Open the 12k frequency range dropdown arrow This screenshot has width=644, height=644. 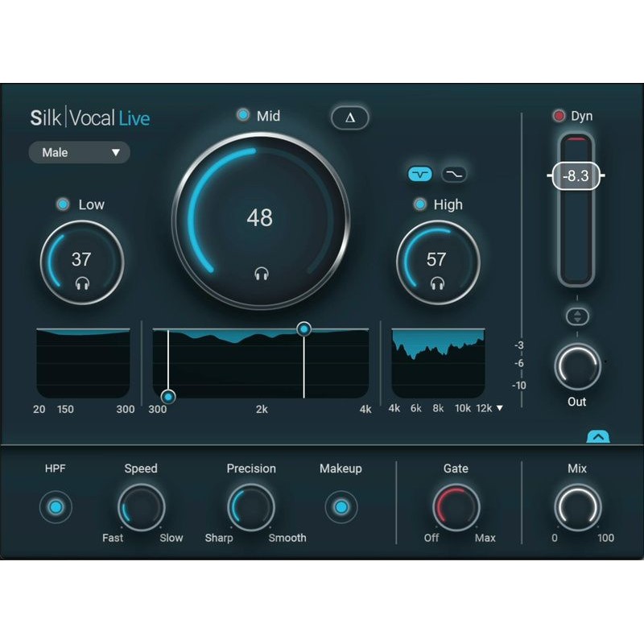(x=500, y=408)
